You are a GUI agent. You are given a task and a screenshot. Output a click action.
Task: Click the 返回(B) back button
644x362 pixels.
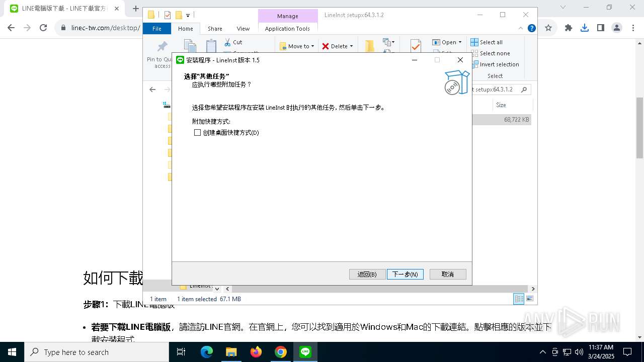pos(367,274)
